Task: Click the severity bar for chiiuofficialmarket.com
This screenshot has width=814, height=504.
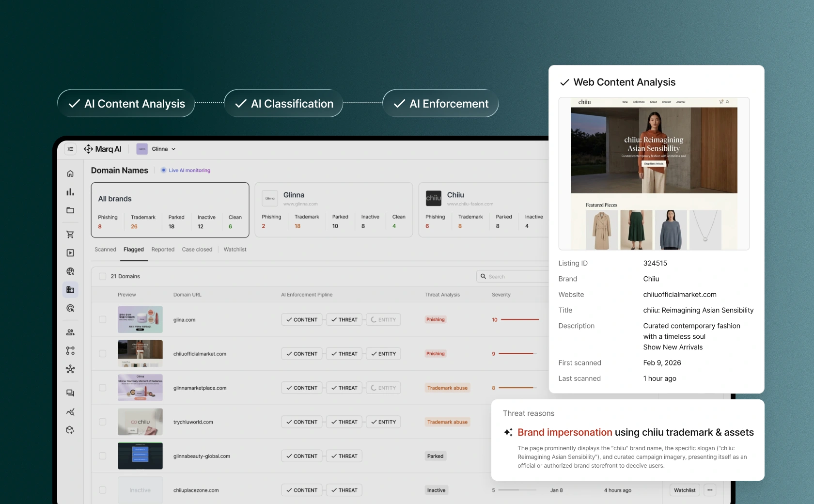Action: click(x=517, y=354)
